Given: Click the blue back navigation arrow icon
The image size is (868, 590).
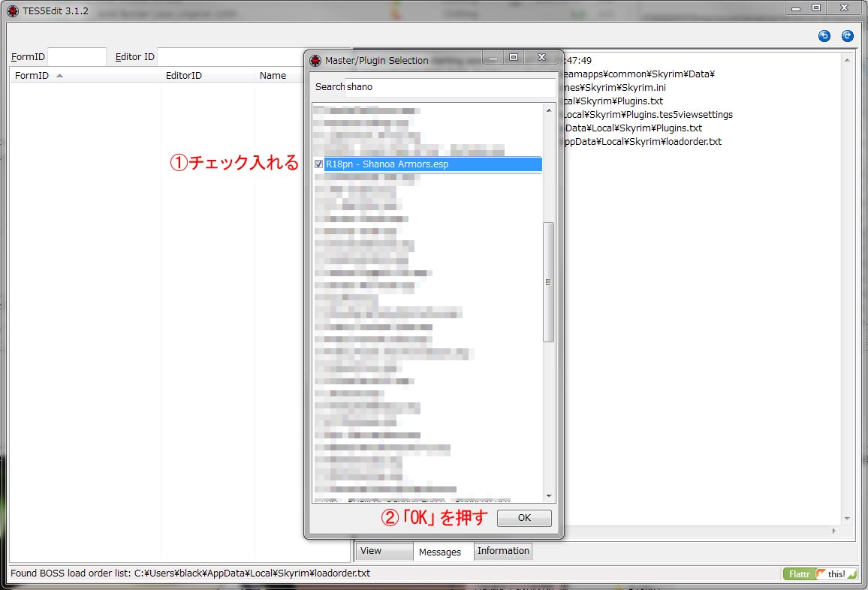Looking at the screenshot, I should click(824, 36).
